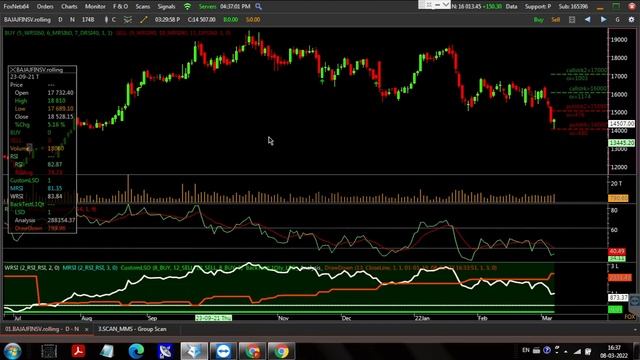The height and width of the screenshot is (360, 640).
Task: Open the grid app icon next to Start
Action: (x=49, y=351)
